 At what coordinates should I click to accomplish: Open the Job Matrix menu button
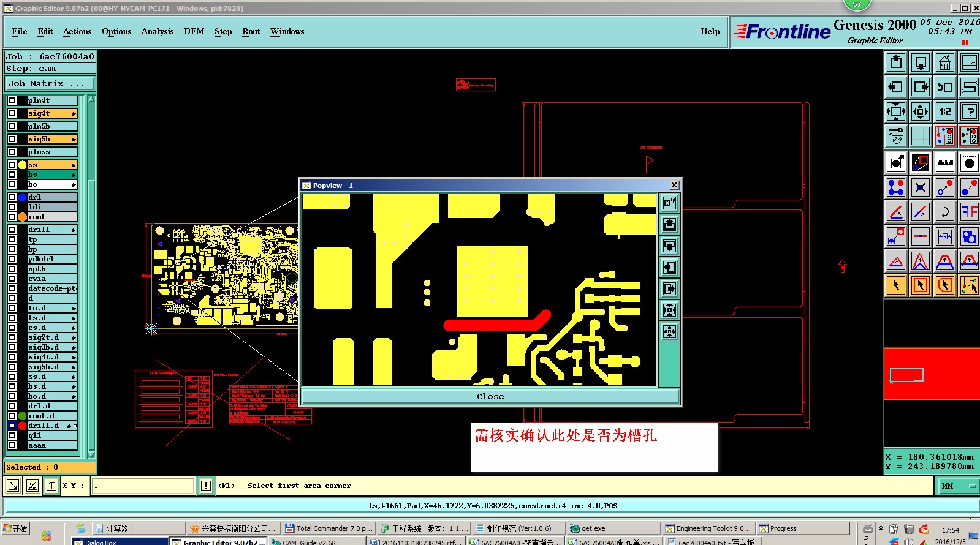coord(51,84)
